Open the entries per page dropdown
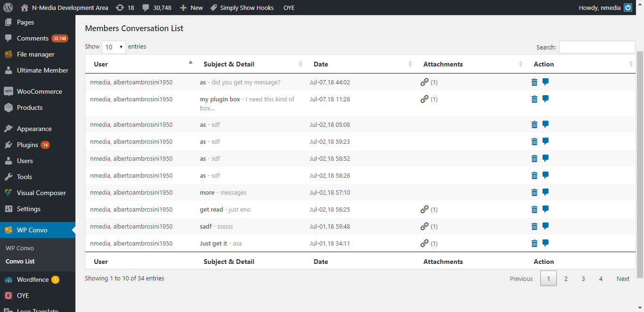644x312 pixels. click(x=114, y=47)
